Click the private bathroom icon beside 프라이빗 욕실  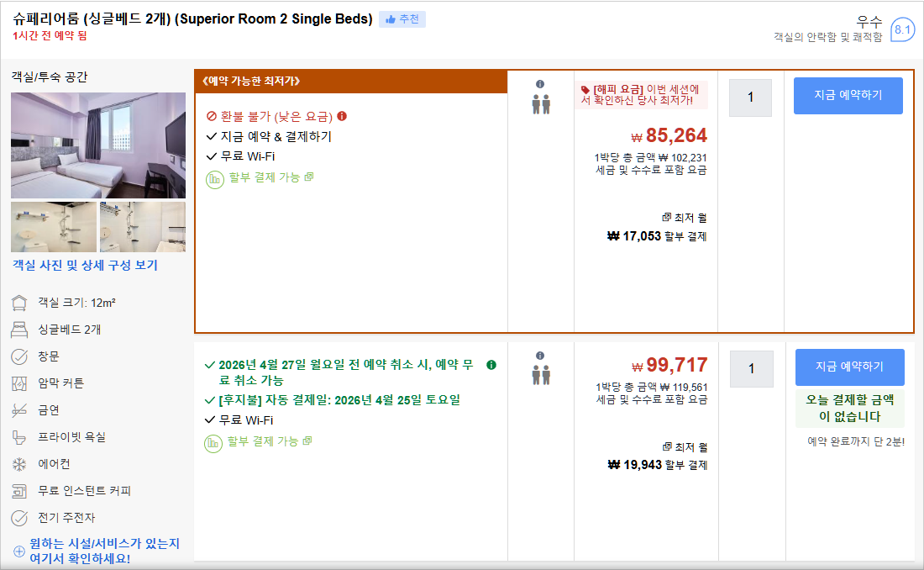[x=19, y=437]
